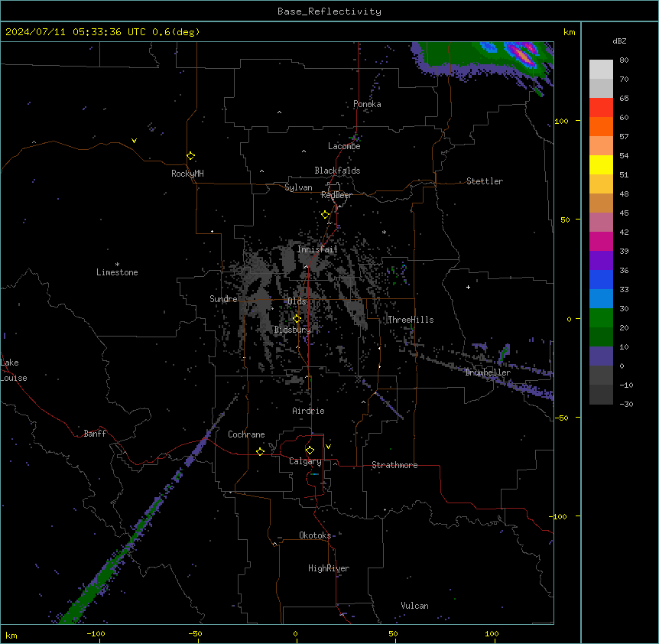Click the Lacombe city label
The image size is (659, 644).
[344, 146]
